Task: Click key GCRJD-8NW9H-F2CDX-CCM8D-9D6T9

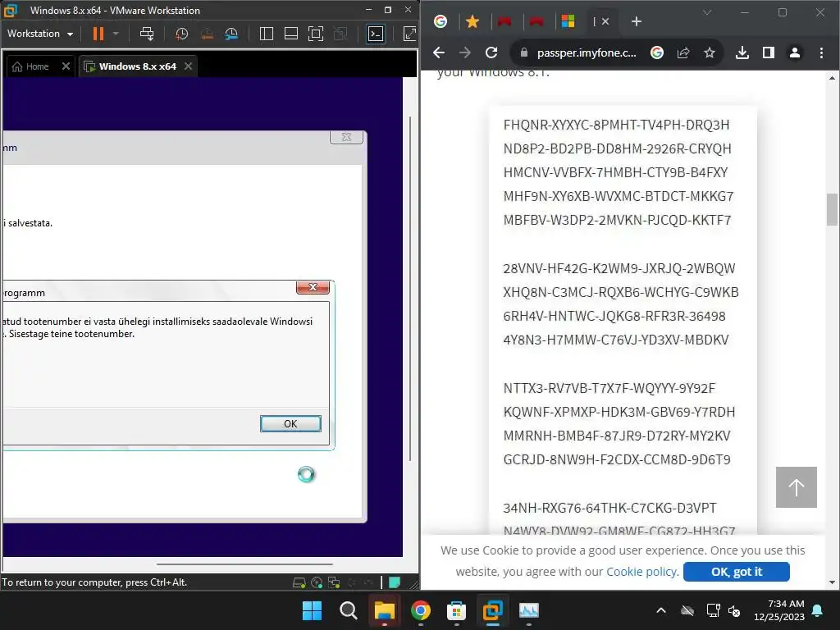Action: 617,459
